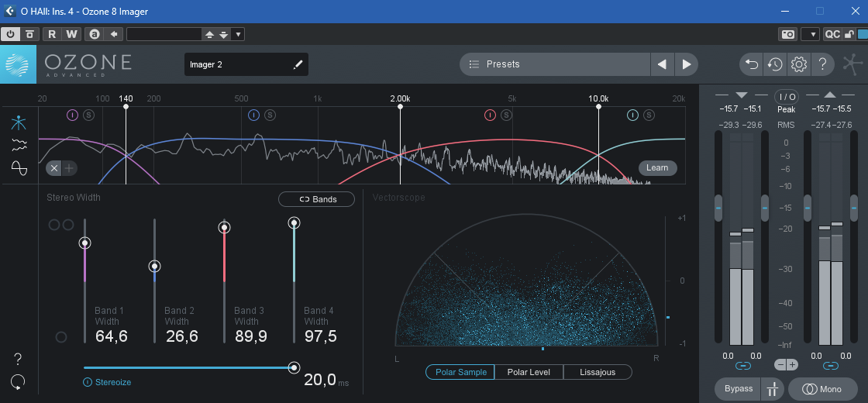Click Band 4 width slider handle
Screen dimensions: 868x403
point(294,223)
